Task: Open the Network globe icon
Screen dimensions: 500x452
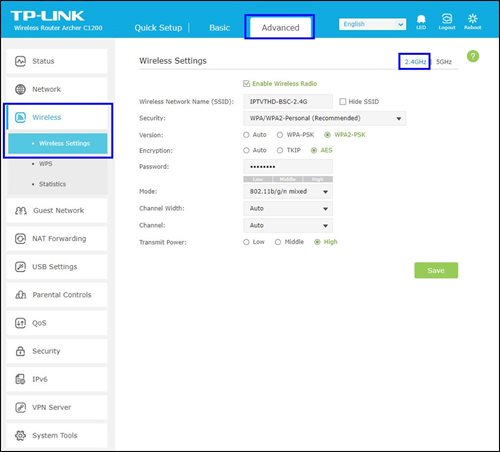Action: coord(20,89)
